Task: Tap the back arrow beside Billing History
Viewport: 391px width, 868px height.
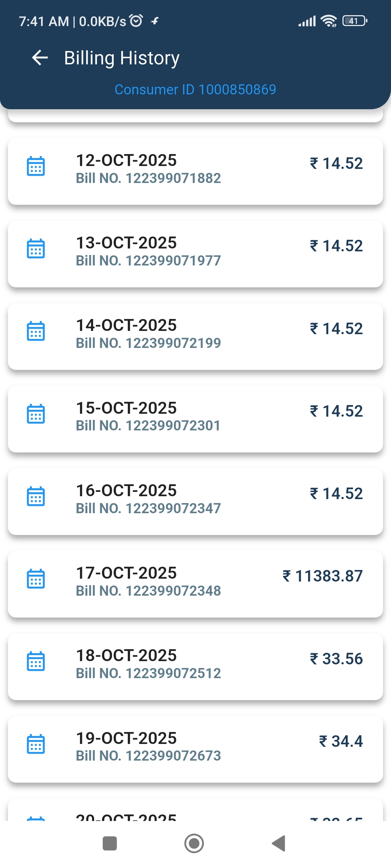Action: point(40,58)
